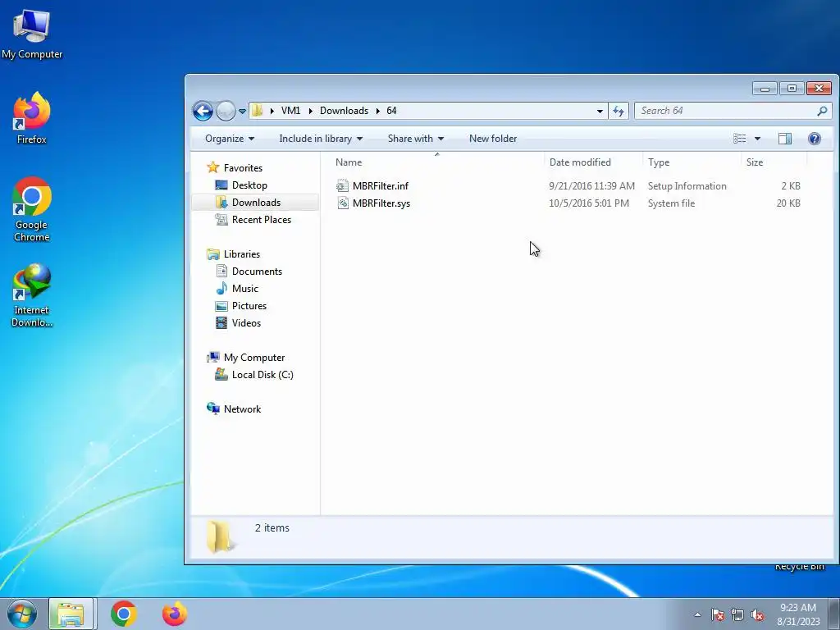The width and height of the screenshot is (840, 630).
Task: Click the folder icon in address bar
Action: coord(258,111)
